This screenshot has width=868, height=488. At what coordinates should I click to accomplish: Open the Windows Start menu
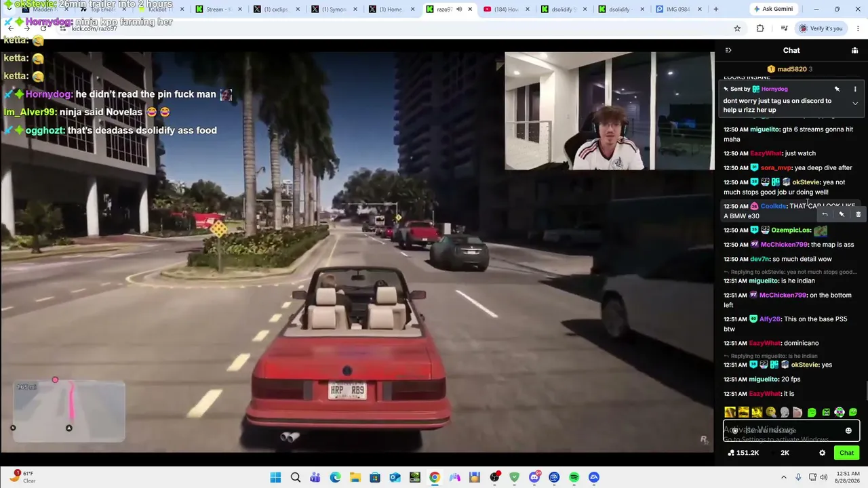(x=276, y=477)
